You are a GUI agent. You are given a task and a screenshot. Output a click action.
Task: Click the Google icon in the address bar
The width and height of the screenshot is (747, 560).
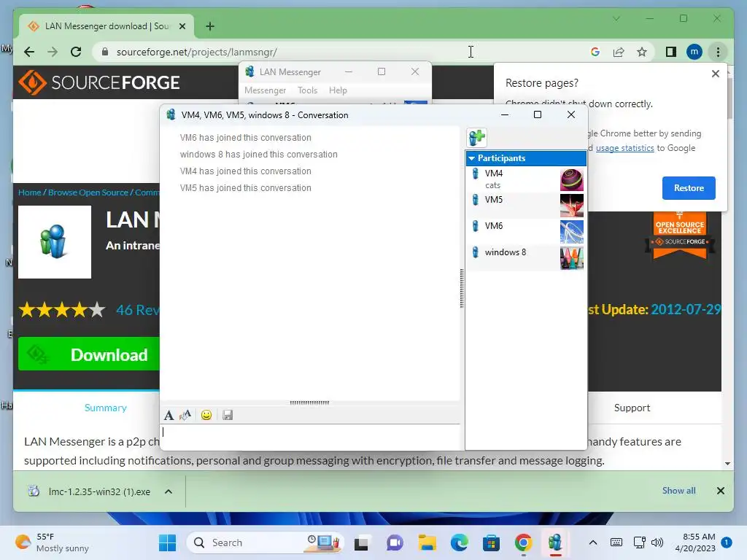tap(595, 52)
